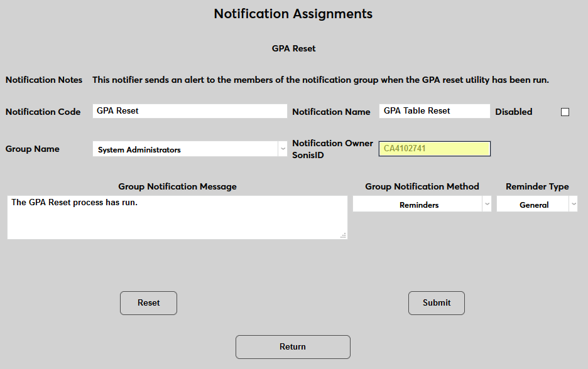Screen dimensions: 588x369
Task: Click the Reminder Type dropdown arrow
Action: [x=572, y=204]
